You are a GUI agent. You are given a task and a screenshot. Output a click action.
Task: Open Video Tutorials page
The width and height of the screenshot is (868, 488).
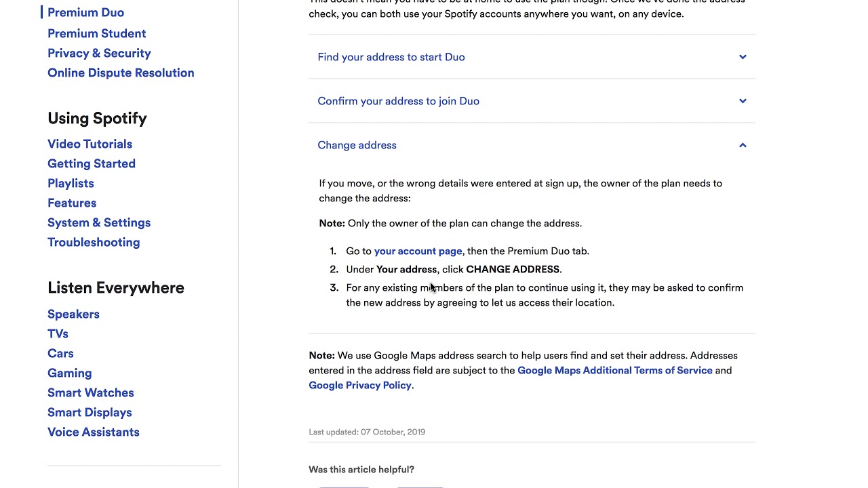pos(90,144)
